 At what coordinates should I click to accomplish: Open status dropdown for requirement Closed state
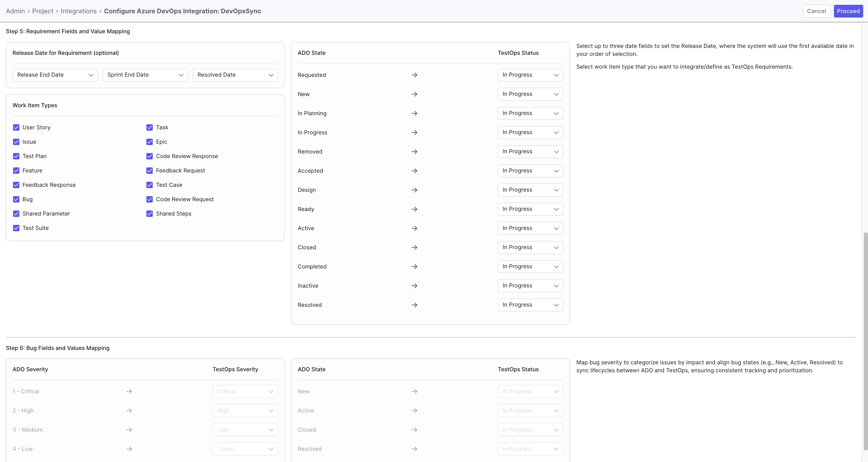click(x=530, y=247)
